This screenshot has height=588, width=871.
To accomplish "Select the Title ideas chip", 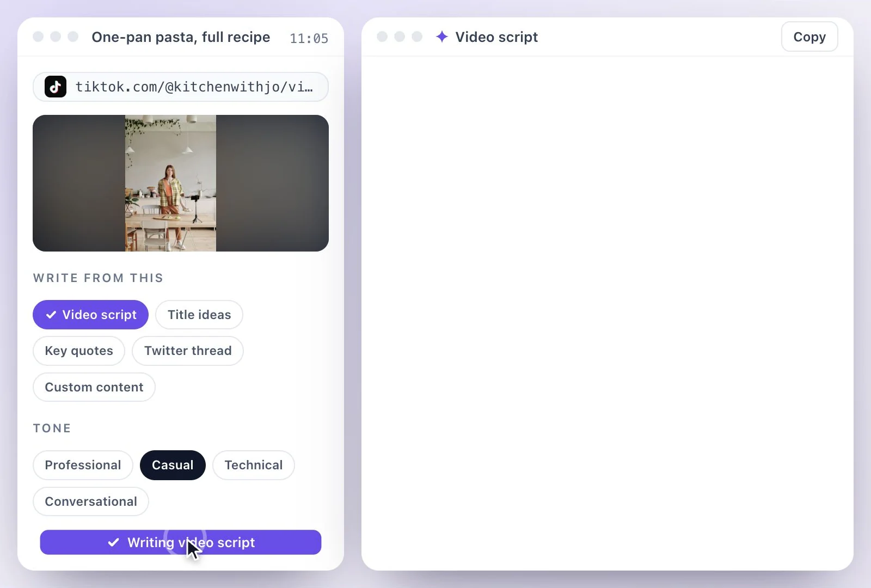I will 199,315.
